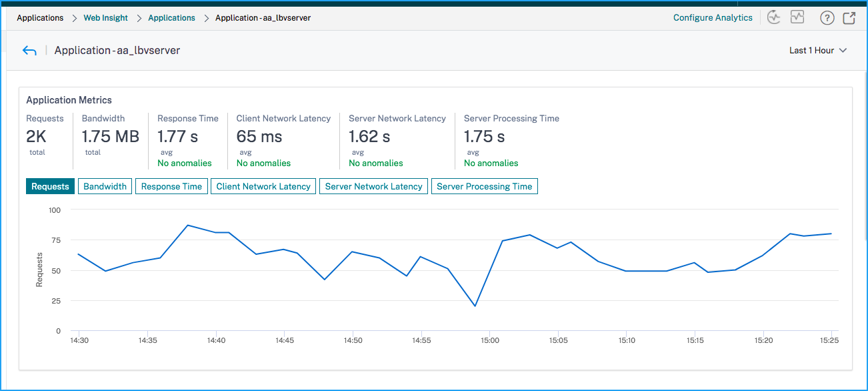
Task: Show the Client Network Latency chart
Action: pyautogui.click(x=263, y=186)
